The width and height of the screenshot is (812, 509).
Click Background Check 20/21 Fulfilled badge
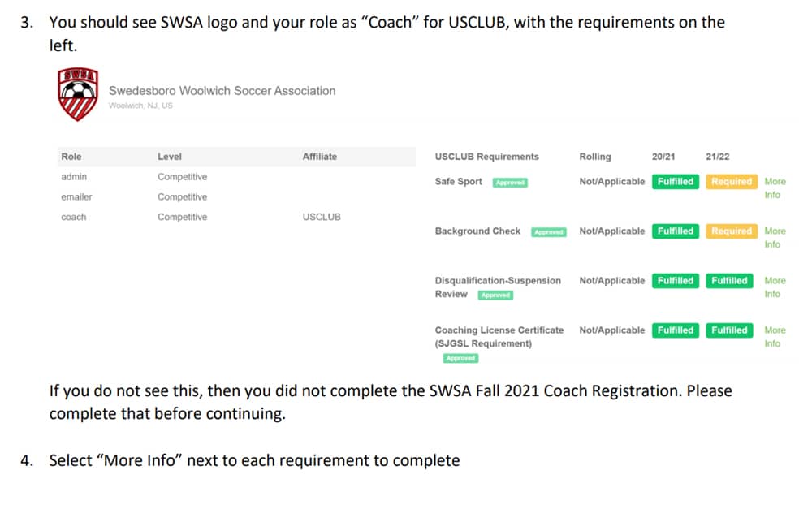[676, 231]
